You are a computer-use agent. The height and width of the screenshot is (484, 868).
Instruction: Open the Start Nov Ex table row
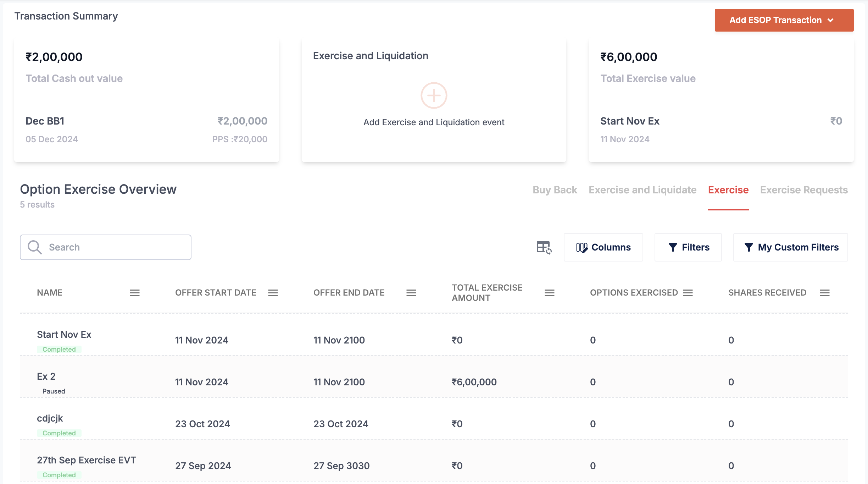click(x=64, y=335)
